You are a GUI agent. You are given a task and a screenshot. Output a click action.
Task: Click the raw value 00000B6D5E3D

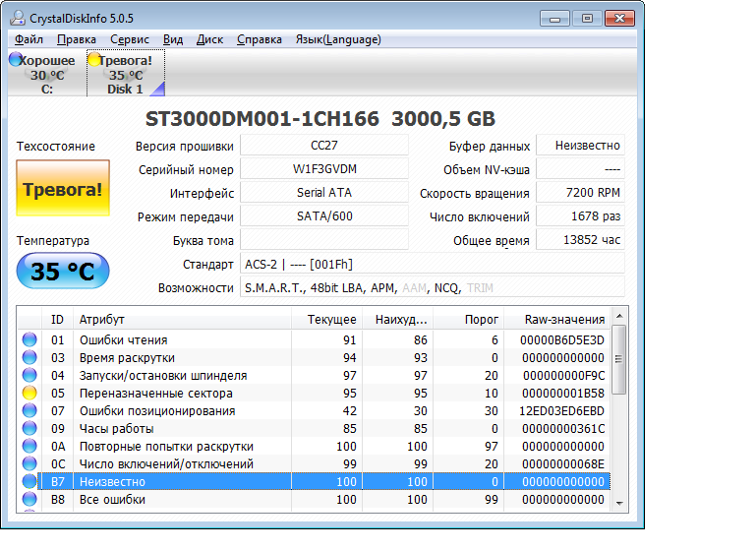coord(561,340)
